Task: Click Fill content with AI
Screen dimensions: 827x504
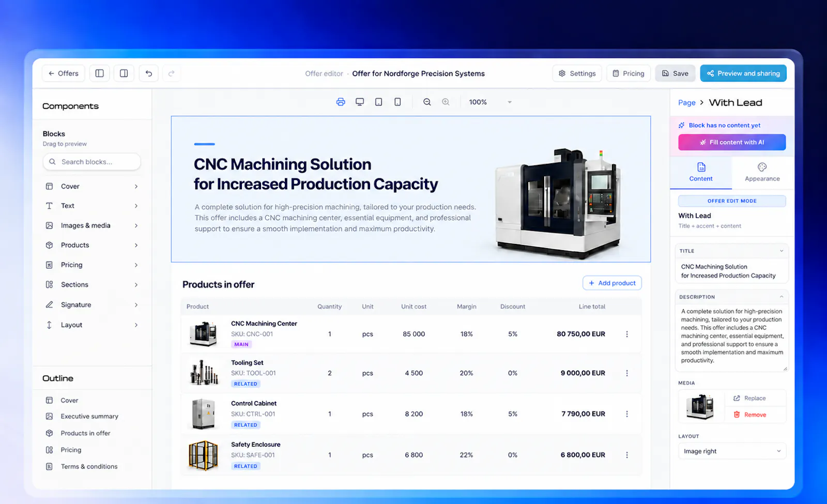Action: (x=732, y=142)
